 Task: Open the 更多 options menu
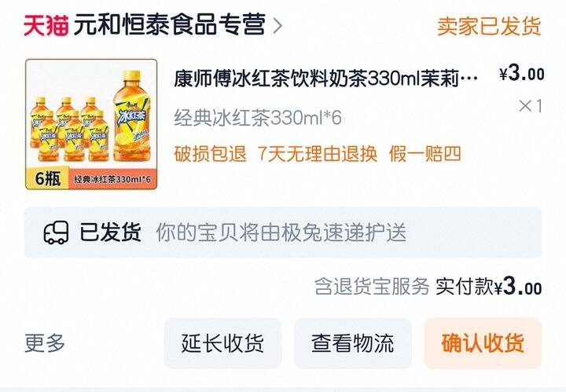pyautogui.click(x=45, y=343)
